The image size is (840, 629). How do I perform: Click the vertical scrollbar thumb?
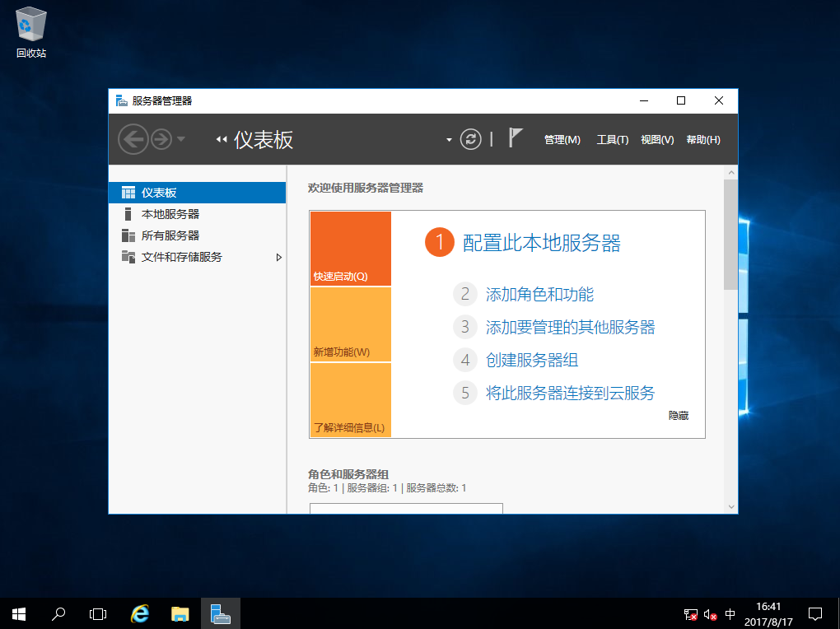(x=730, y=235)
